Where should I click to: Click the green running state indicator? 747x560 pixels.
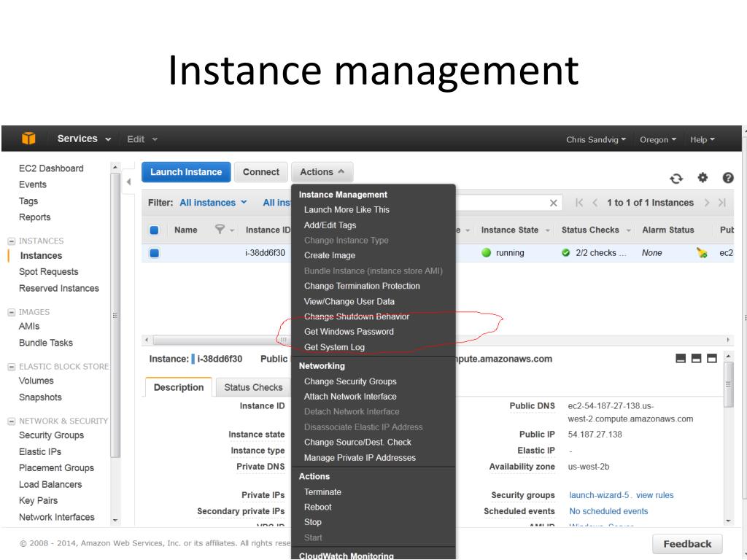[x=486, y=253]
